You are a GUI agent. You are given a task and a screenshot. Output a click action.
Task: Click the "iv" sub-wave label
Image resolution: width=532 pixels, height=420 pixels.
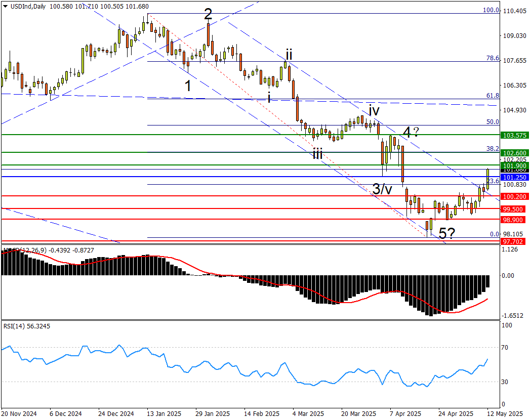(374, 110)
